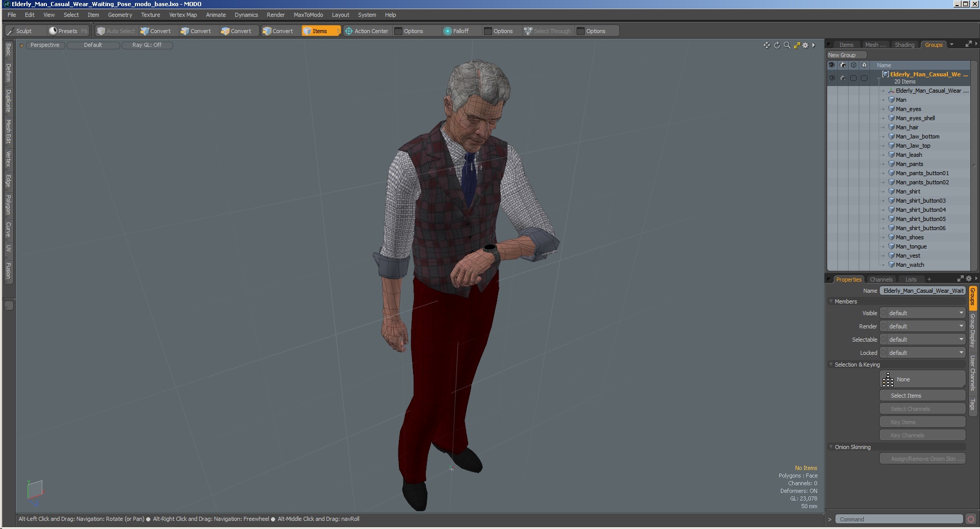Image resolution: width=980 pixels, height=529 pixels.
Task: Click Auto Select toolbar button
Action: (x=116, y=31)
